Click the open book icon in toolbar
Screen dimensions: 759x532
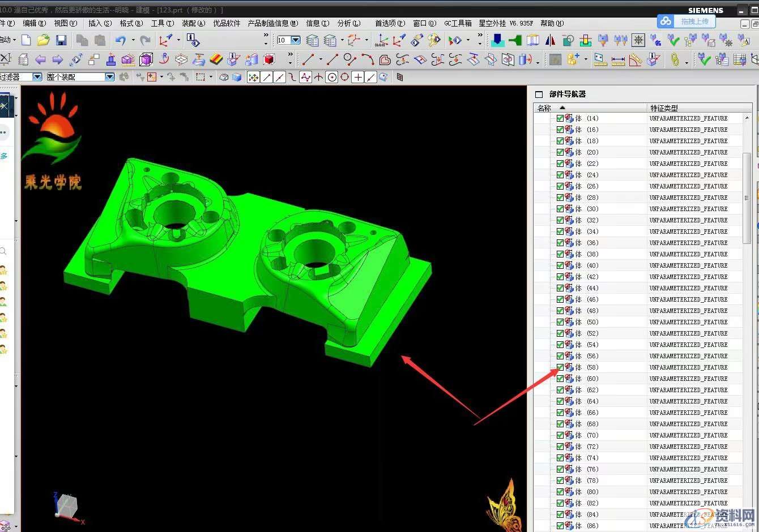(x=532, y=40)
